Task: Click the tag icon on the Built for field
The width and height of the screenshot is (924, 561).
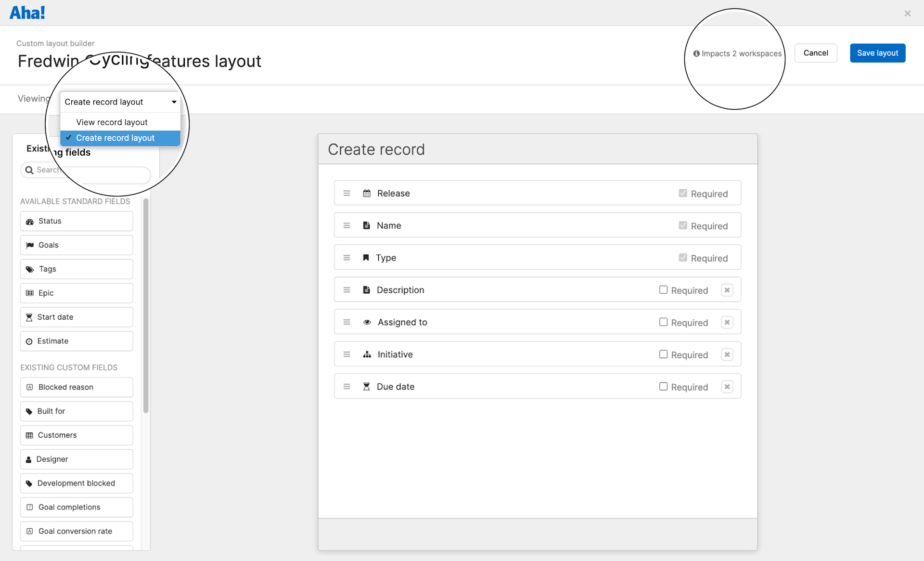Action: click(29, 411)
